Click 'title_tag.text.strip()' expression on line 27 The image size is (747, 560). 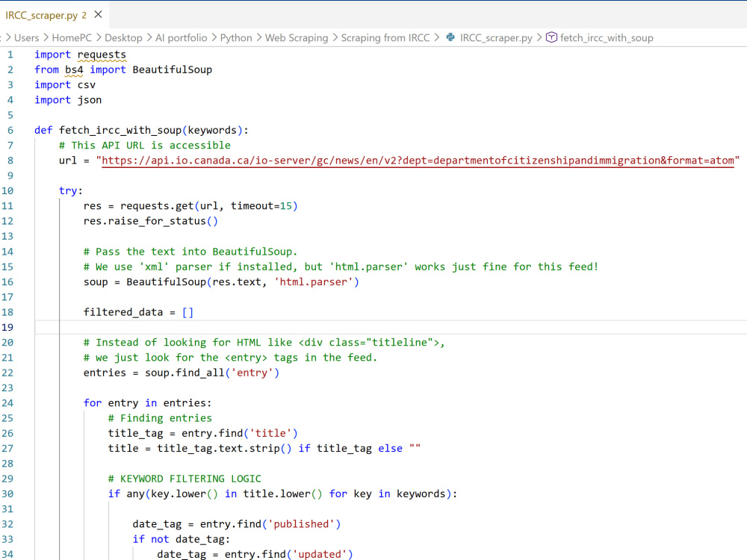pos(224,449)
